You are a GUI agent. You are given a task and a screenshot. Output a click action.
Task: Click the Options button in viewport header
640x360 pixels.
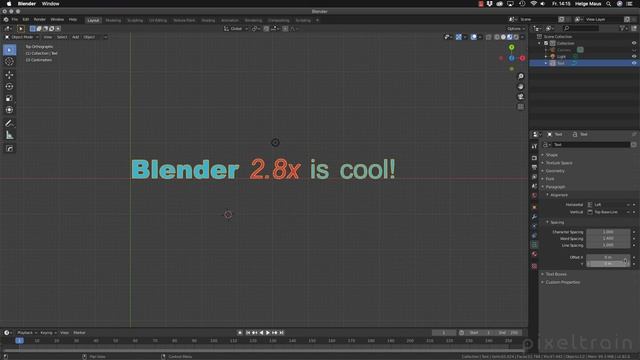(x=516, y=29)
